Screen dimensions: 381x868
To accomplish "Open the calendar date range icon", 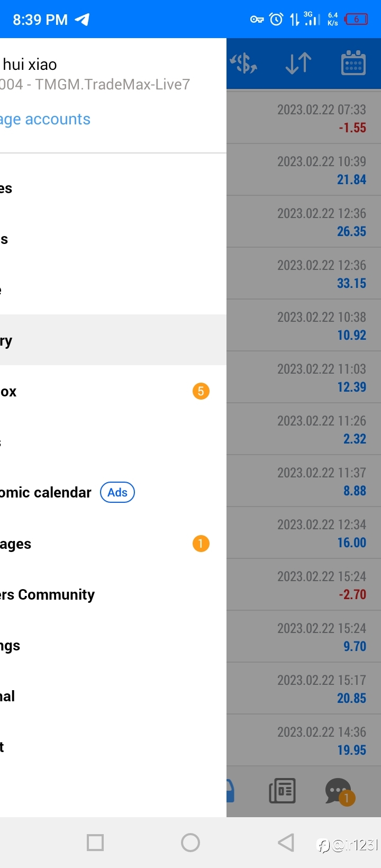I will tap(353, 63).
